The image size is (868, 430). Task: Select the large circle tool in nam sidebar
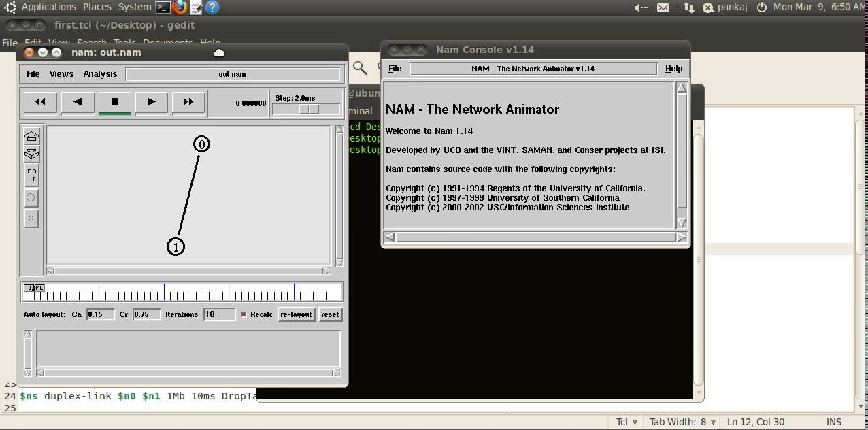(31, 197)
